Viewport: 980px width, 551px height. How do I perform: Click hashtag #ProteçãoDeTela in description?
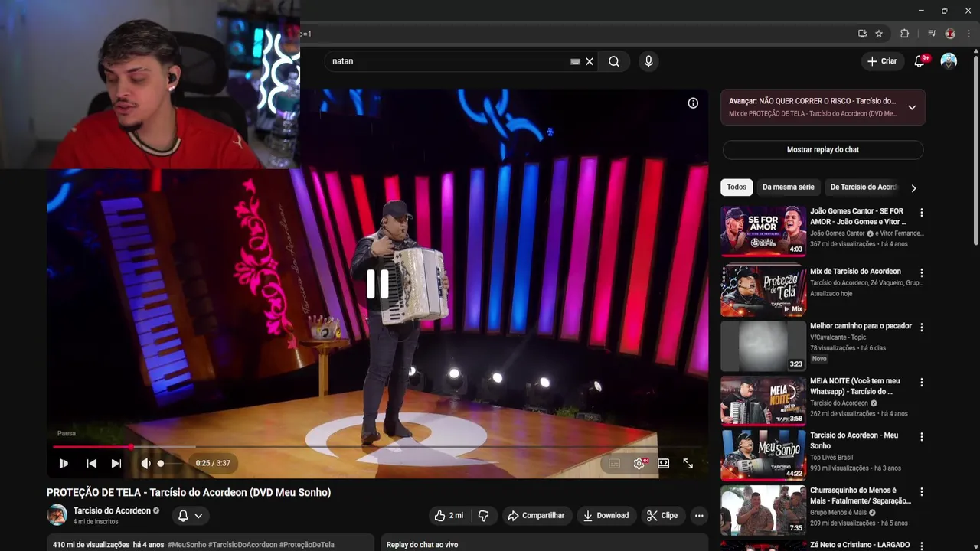[307, 545]
